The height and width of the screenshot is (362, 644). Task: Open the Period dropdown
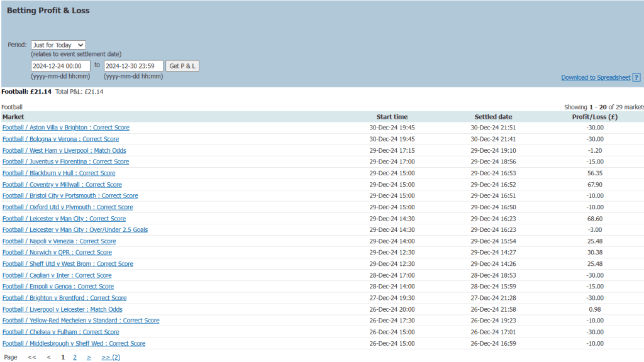click(58, 45)
